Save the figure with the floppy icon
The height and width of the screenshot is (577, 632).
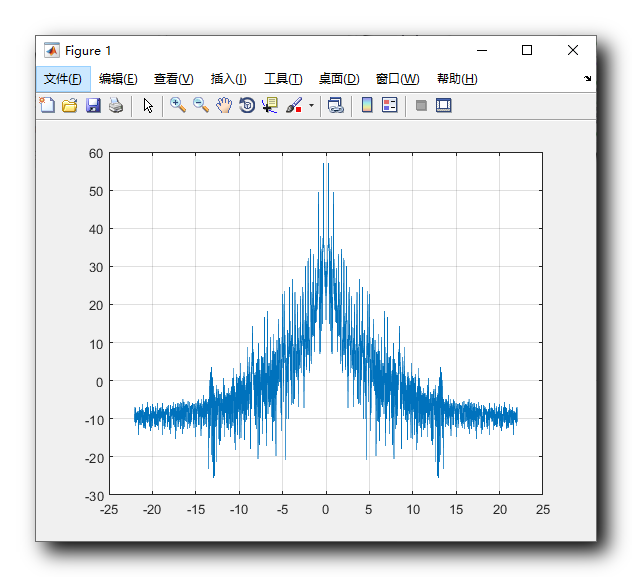click(x=93, y=106)
